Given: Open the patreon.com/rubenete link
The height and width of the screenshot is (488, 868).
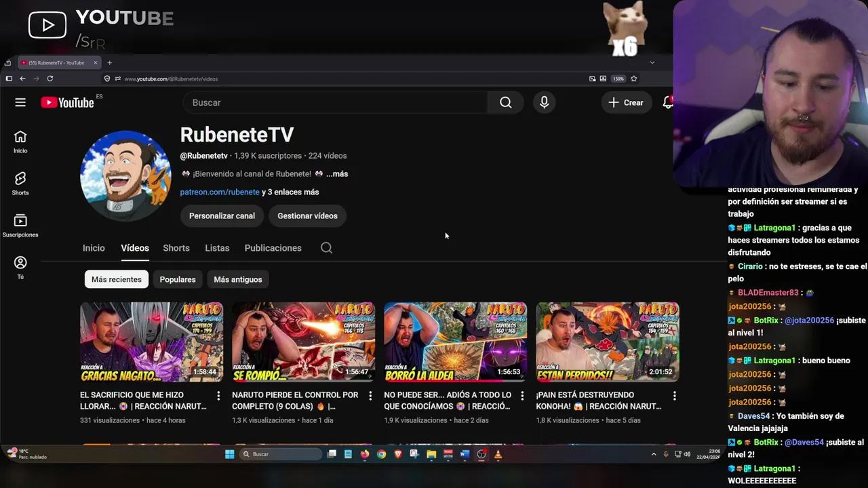Looking at the screenshot, I should click(220, 192).
